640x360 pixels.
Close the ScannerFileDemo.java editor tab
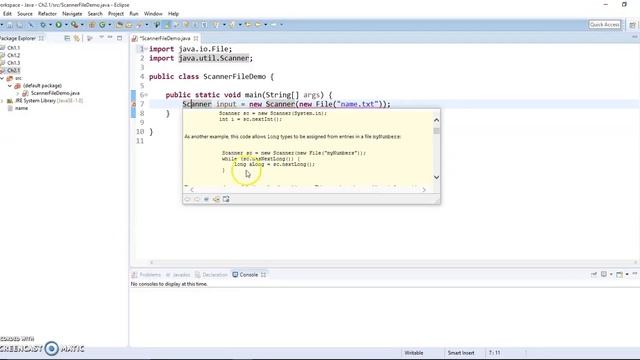pyautogui.click(x=196, y=38)
